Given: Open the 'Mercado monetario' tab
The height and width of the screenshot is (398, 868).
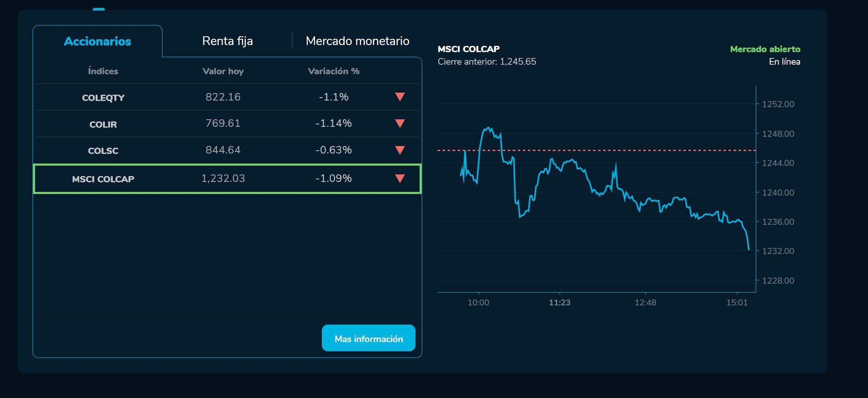Looking at the screenshot, I should point(358,40).
